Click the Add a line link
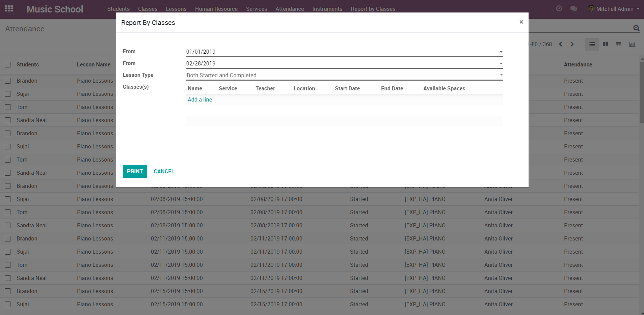644x315 pixels. coord(200,99)
